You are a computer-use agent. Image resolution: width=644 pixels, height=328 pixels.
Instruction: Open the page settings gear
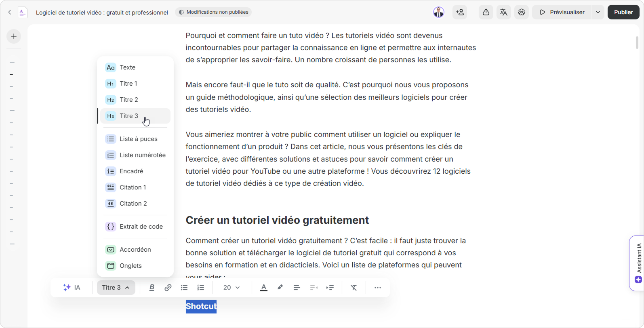[522, 12]
